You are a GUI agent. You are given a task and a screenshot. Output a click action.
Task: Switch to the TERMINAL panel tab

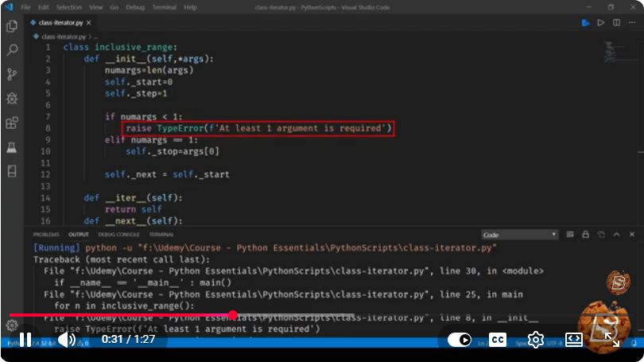click(161, 235)
